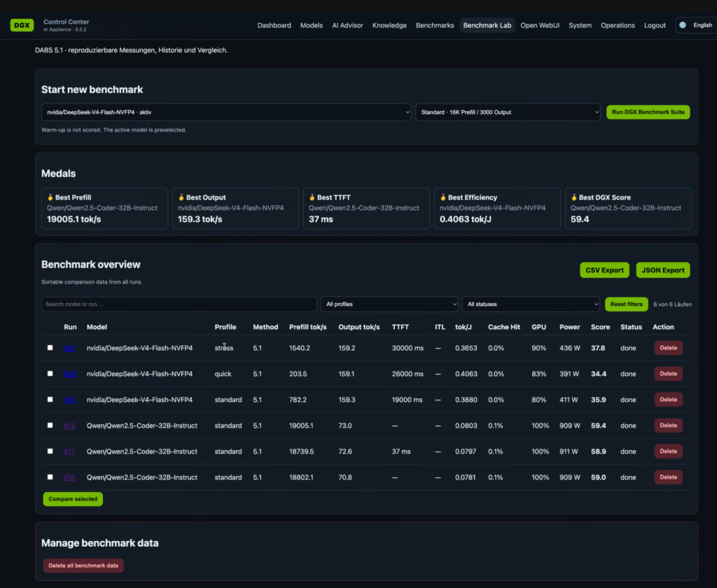Sort by the Power column header
717x588 pixels.
[x=569, y=327]
